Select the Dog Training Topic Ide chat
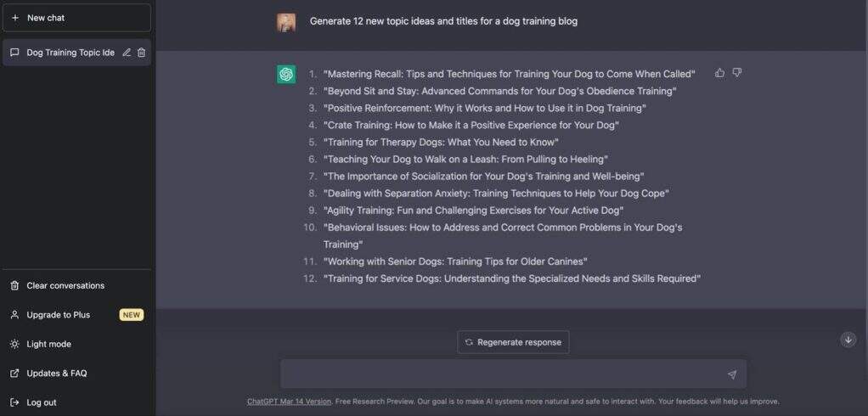868x416 pixels. (x=70, y=53)
